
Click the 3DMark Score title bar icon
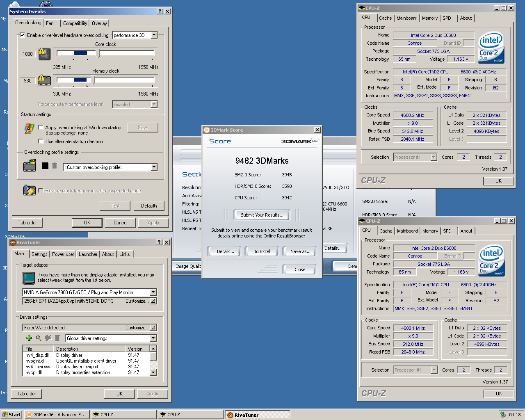207,130
